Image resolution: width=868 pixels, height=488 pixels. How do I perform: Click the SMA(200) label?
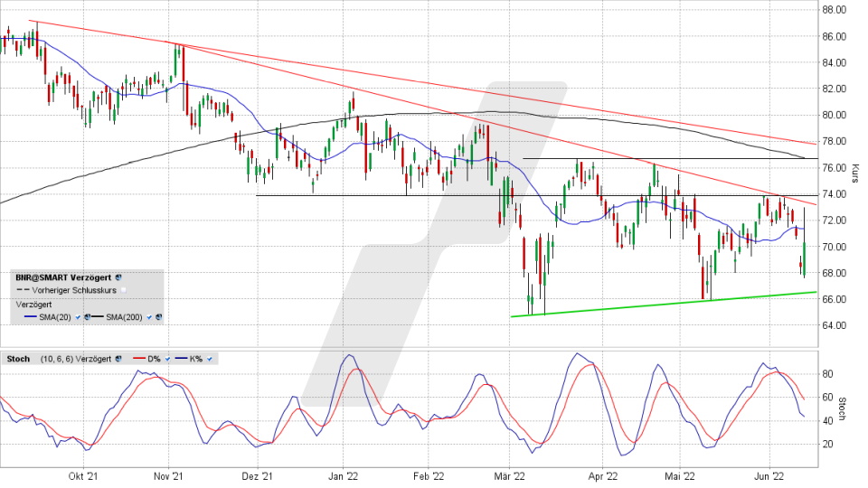point(124,317)
